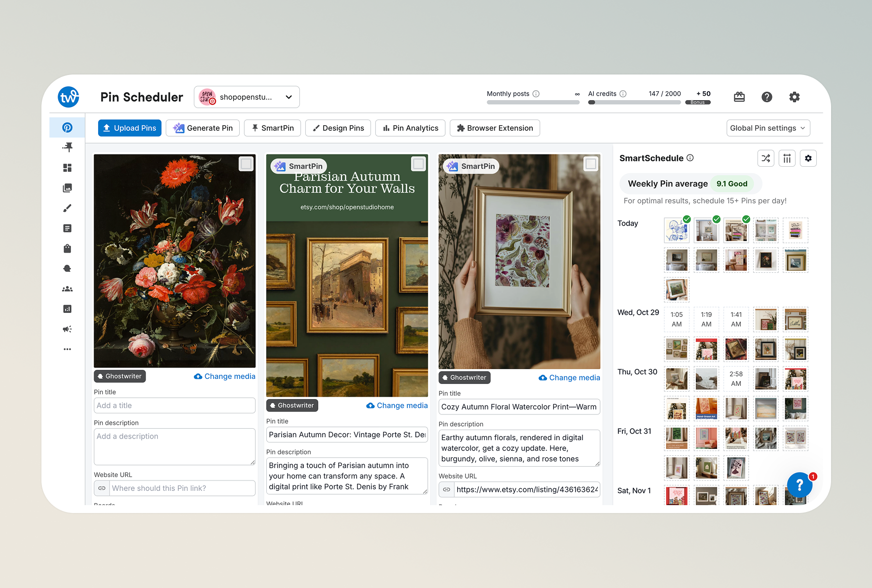This screenshot has height=588, width=872.
Task: Click the Monthly posts progress bar
Action: point(533,103)
